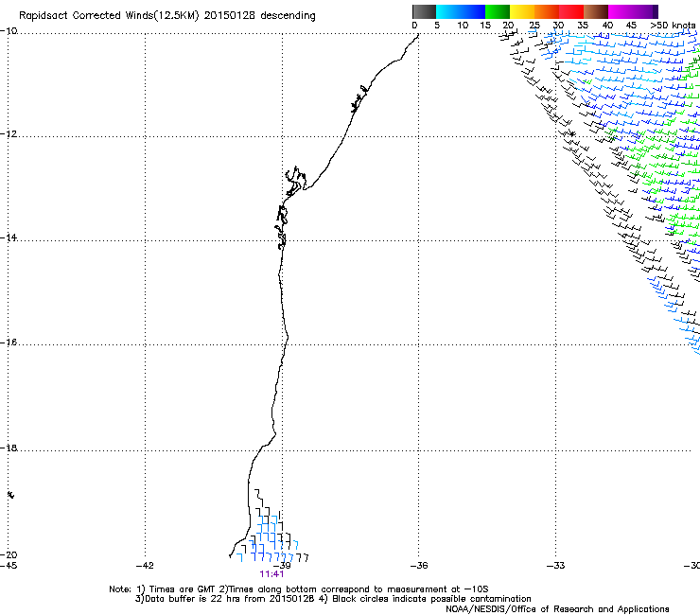Click the '-39' longitude axis label

(282, 566)
